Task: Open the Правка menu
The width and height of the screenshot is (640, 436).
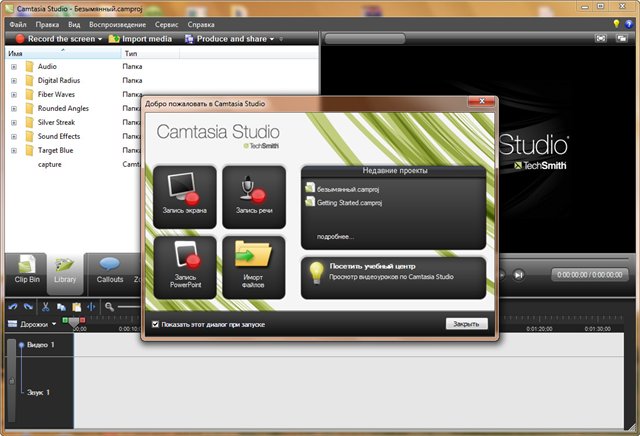Action: coord(47,24)
